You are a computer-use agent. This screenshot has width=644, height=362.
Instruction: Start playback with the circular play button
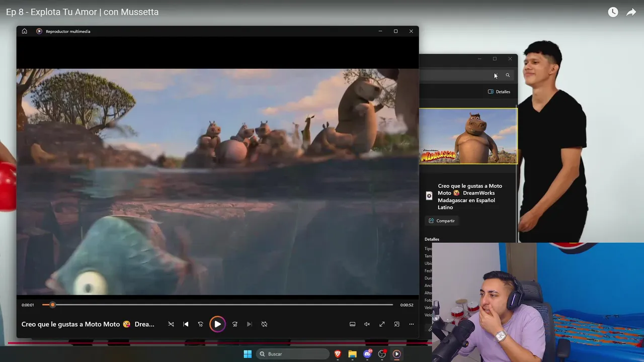217,324
